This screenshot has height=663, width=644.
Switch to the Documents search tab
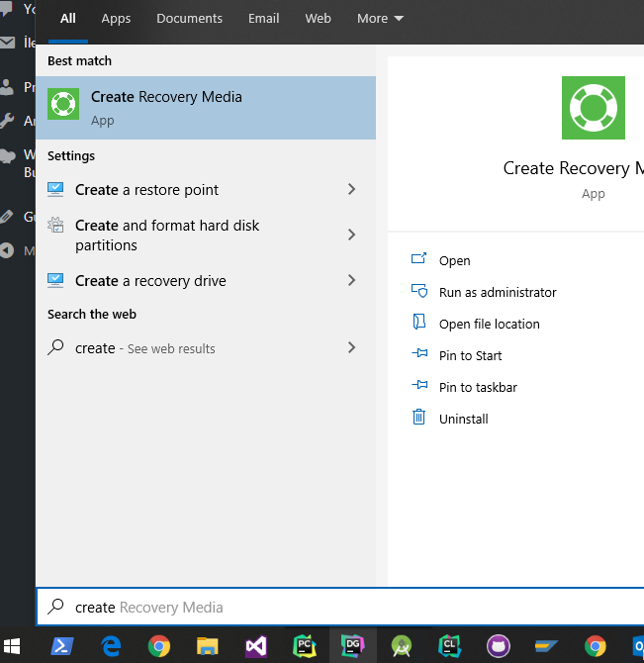[189, 19]
